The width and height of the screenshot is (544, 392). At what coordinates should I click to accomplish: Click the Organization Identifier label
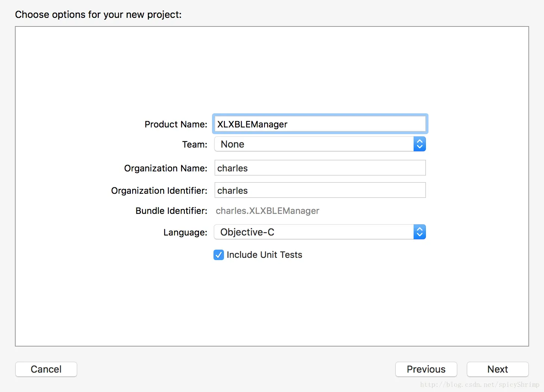[159, 191]
